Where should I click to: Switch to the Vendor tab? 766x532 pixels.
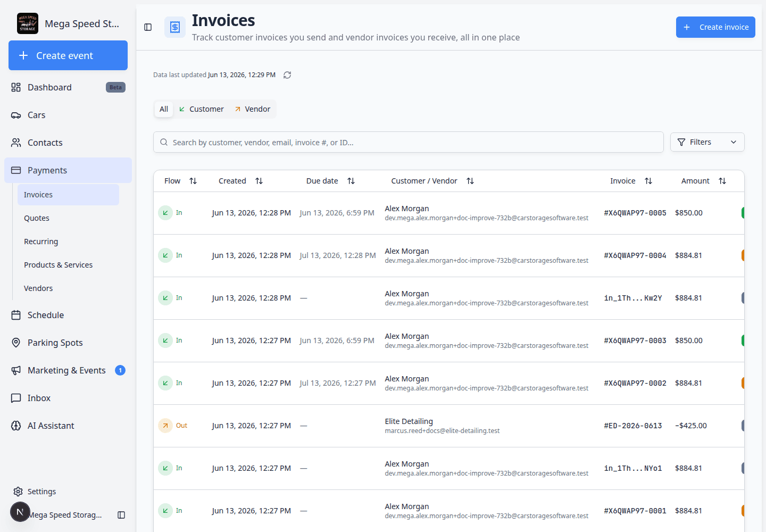[252, 109]
